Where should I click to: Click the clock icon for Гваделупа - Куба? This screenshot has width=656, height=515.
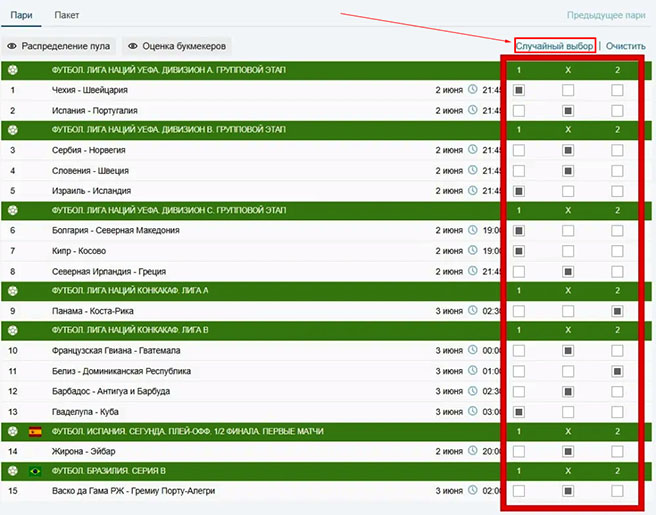click(472, 411)
